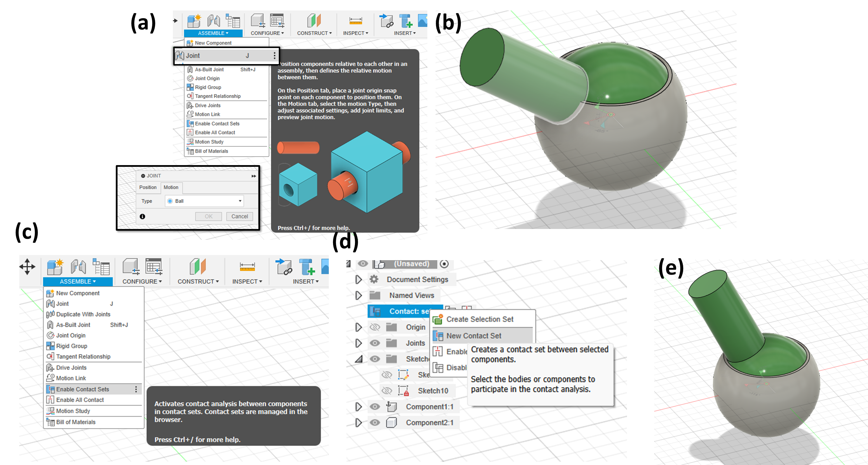Open the CONSTRUCT dropdown in panel (c)
The width and height of the screenshot is (868, 465).
coord(198,281)
